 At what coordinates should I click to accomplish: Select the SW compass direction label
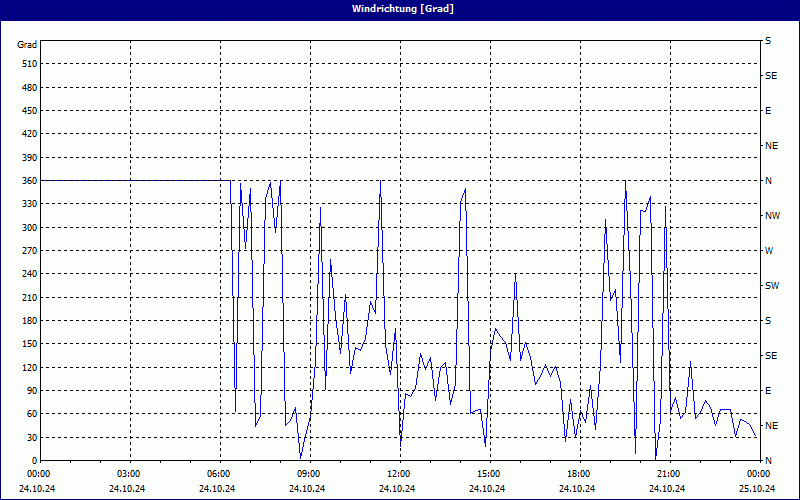[772, 285]
